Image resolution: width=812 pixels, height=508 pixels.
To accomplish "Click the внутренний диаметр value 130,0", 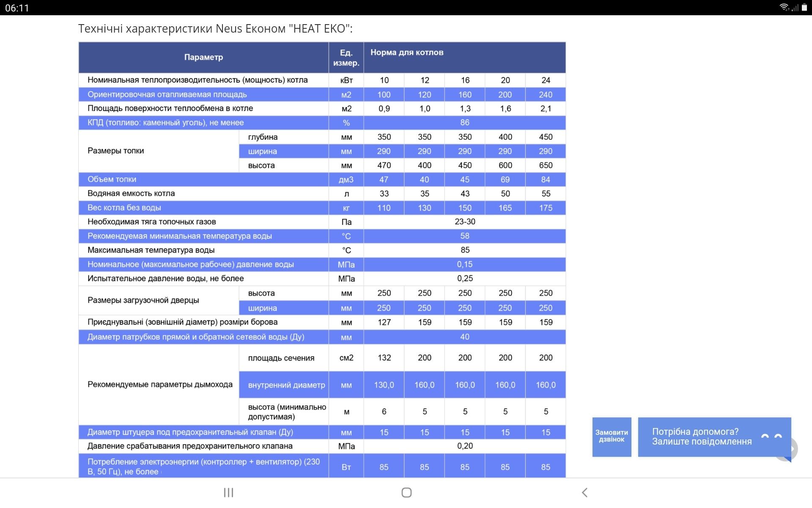I will click(x=384, y=385).
